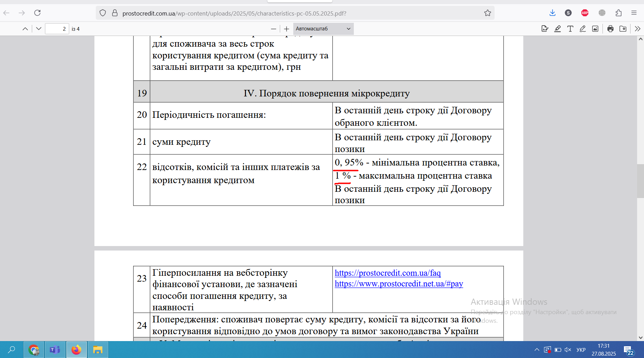The image size is (644, 358).
Task: Go to the next PDF page
Action: 39,29
